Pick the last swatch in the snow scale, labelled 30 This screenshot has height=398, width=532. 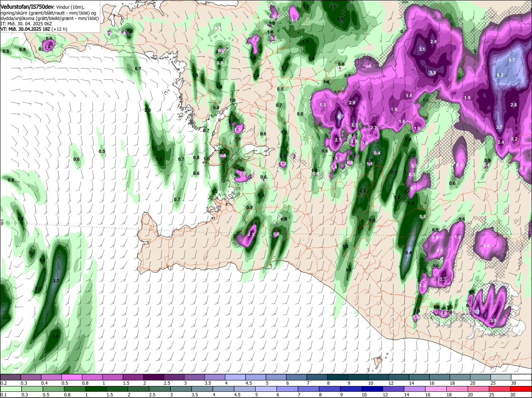[521, 377]
